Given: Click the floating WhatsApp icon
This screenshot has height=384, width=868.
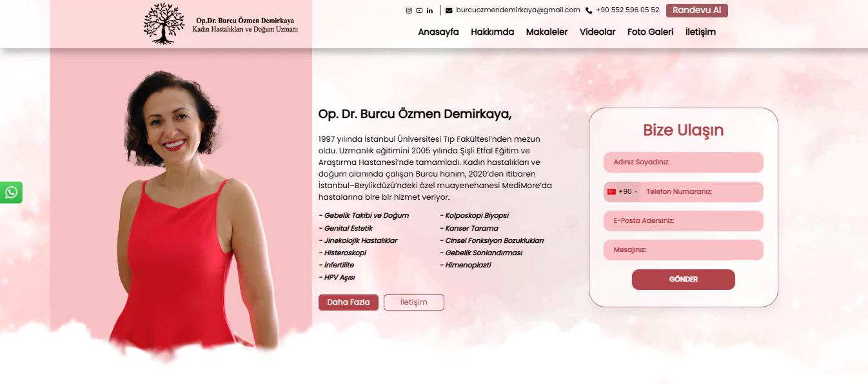Looking at the screenshot, I should click(11, 192).
